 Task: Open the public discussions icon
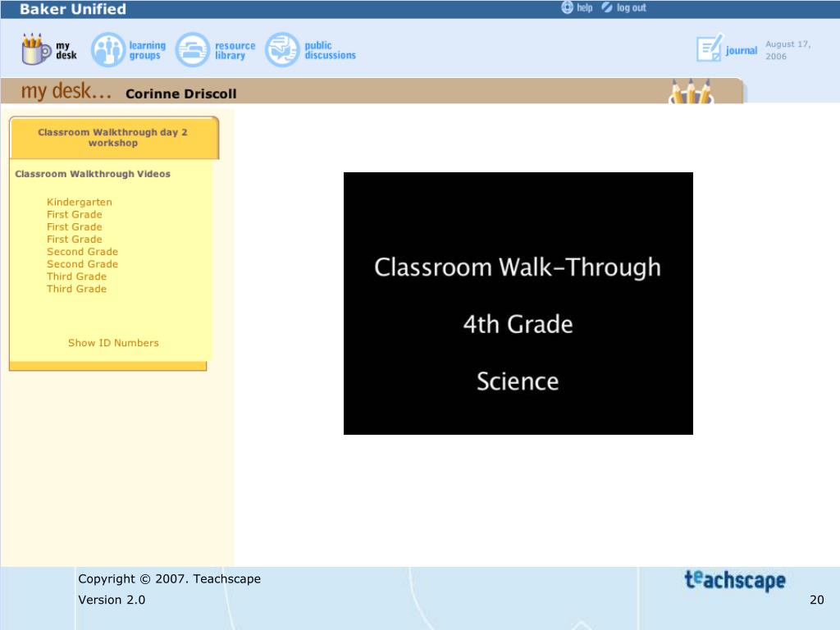(282, 50)
